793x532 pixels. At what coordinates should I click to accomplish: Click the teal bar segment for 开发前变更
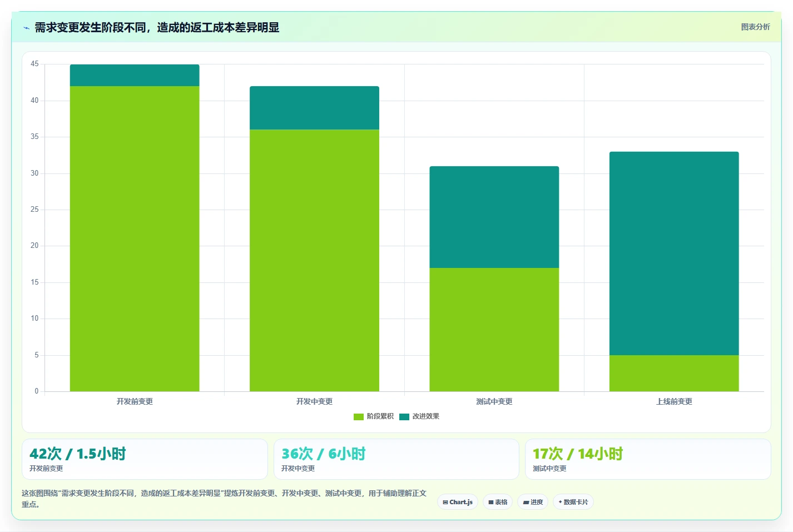click(135, 75)
